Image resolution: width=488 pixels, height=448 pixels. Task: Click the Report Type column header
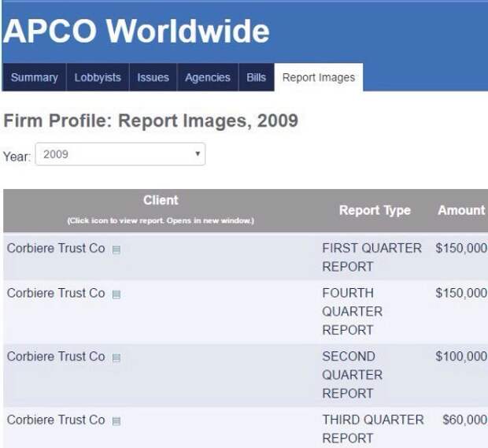tap(375, 210)
